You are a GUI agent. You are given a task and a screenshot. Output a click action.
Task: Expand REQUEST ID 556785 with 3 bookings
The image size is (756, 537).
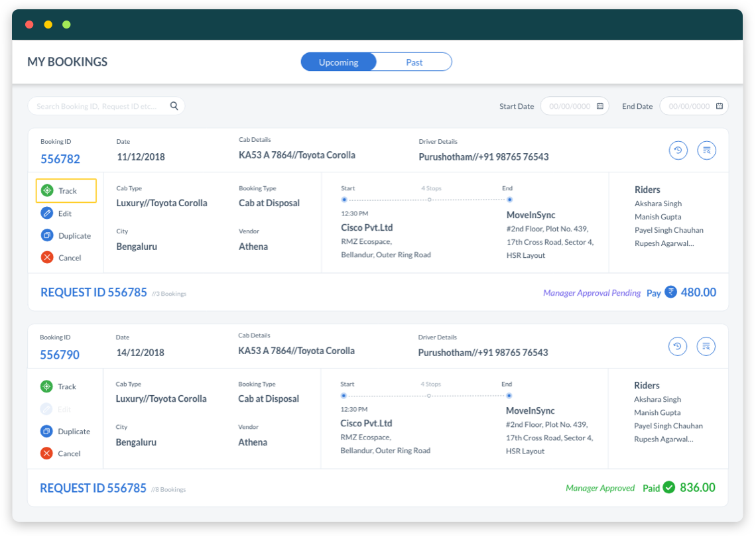click(x=94, y=292)
